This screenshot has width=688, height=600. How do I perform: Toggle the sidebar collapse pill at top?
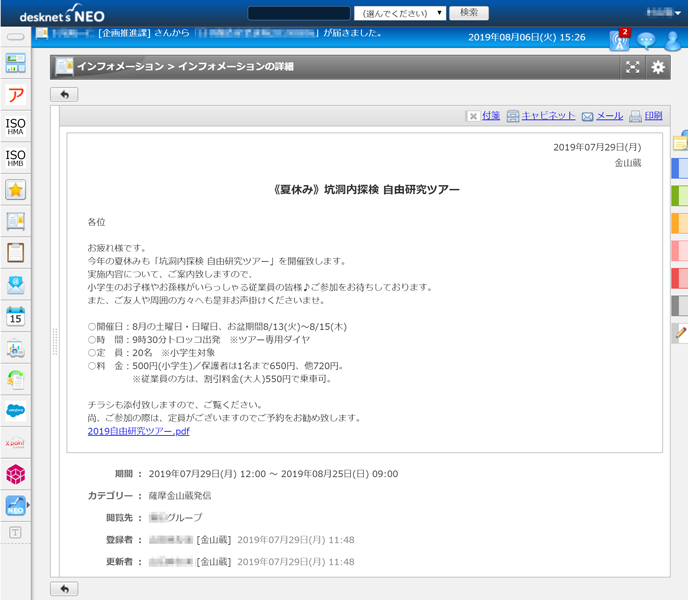16,37
